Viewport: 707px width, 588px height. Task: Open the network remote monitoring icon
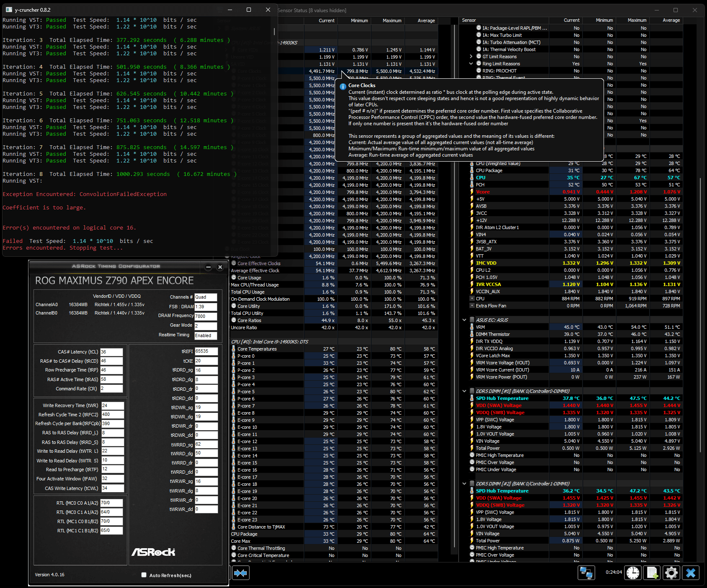tap(586, 573)
